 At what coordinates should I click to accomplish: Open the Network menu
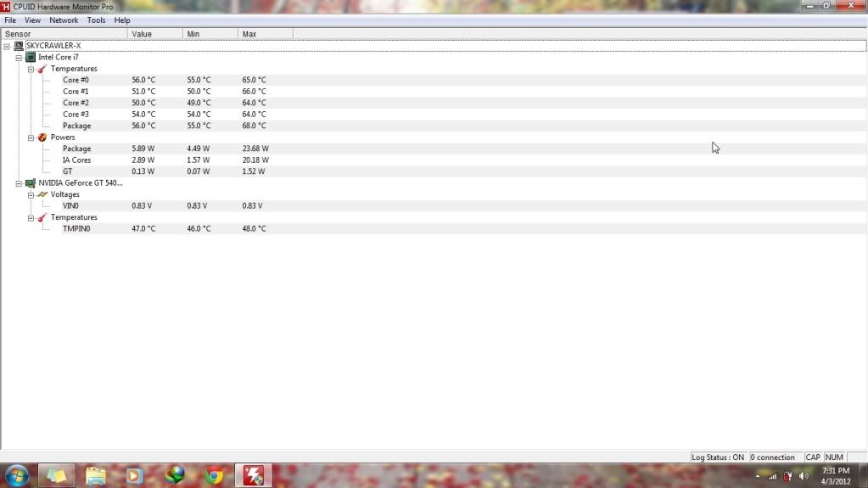click(x=64, y=20)
